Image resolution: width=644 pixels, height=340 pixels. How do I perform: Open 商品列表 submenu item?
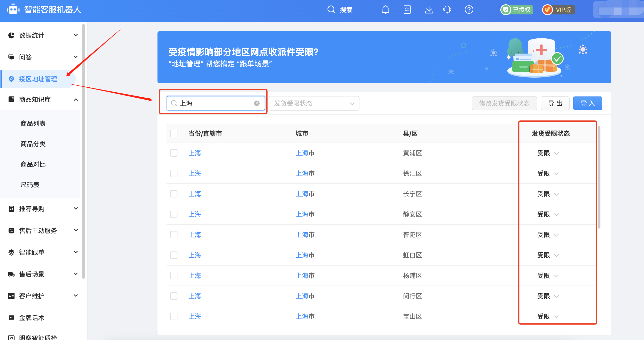tap(33, 123)
